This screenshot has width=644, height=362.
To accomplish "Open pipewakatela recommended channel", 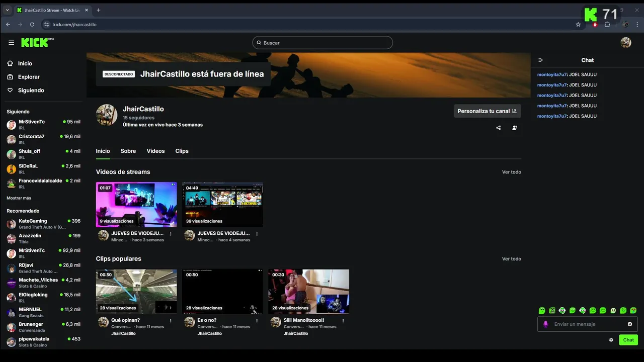I will tap(43, 342).
